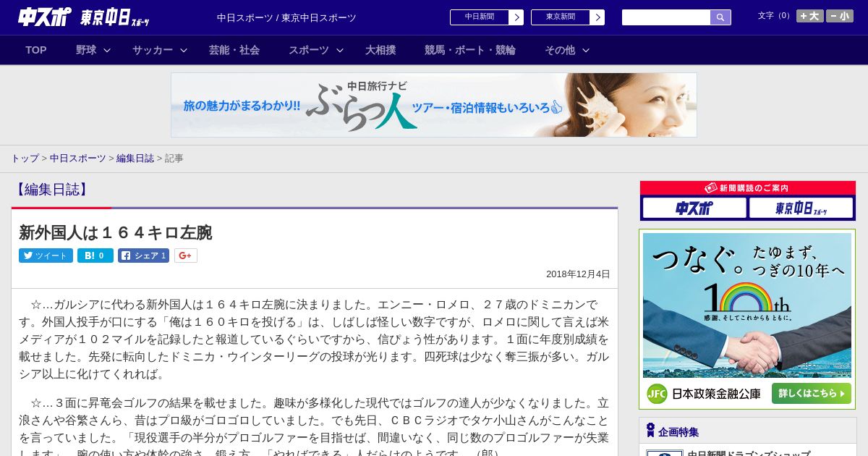Viewport: 868px width, 456px height.
Task: Increase text size with ＋大 button
Action: (x=810, y=16)
